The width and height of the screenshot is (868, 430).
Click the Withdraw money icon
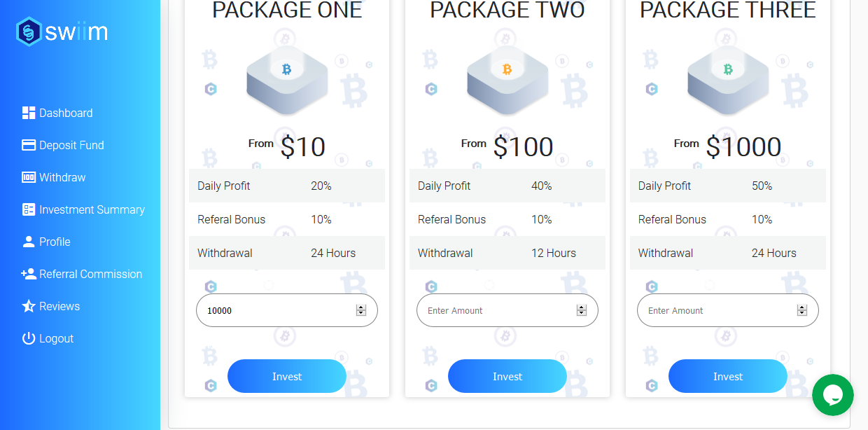click(29, 177)
